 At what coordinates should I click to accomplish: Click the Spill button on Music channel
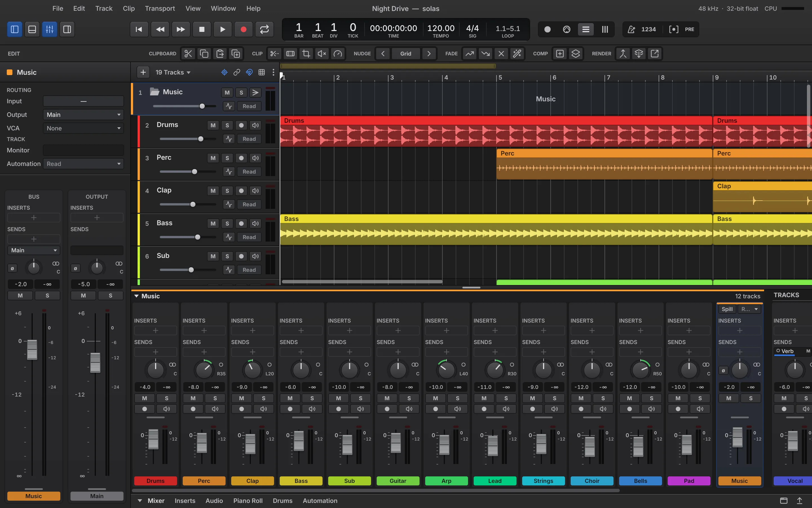(x=727, y=309)
